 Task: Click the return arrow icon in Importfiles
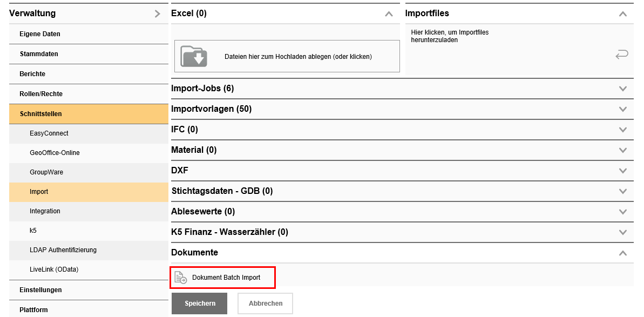tap(622, 54)
